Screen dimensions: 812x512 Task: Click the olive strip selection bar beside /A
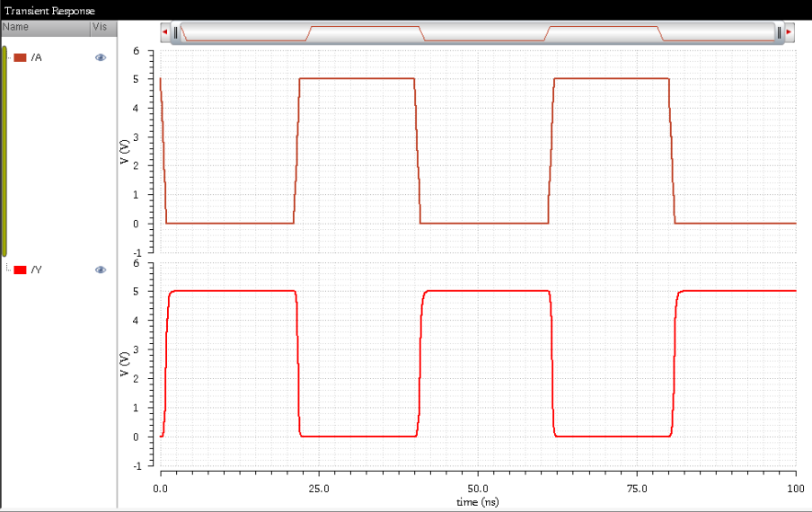point(4,151)
